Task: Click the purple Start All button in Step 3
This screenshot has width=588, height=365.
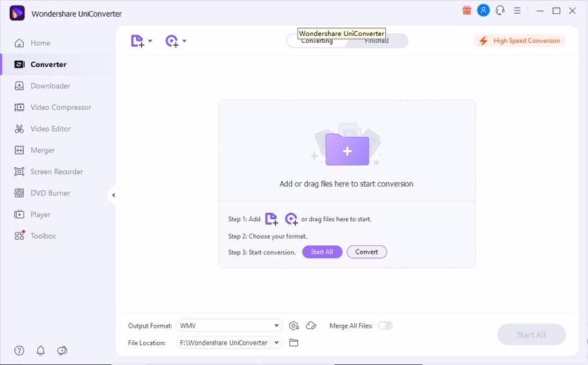Action: point(322,252)
